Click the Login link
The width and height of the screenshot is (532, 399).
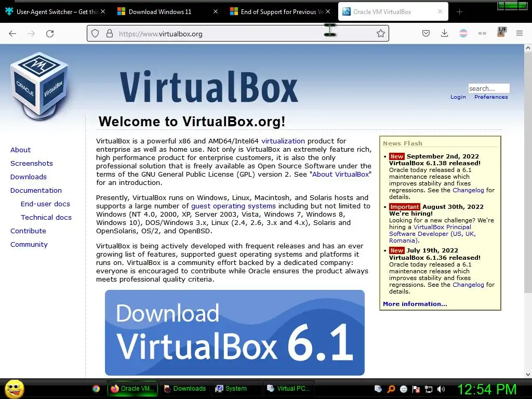point(458,97)
